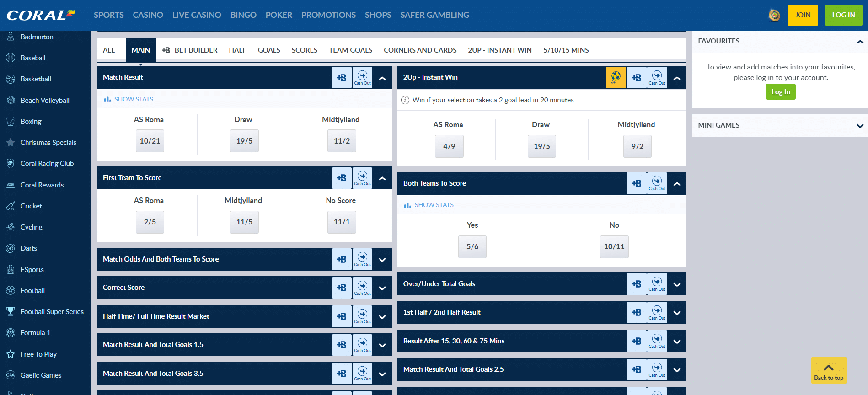Open Bet Builder icon in Both Teams To Score header
868x395 pixels.
click(637, 183)
